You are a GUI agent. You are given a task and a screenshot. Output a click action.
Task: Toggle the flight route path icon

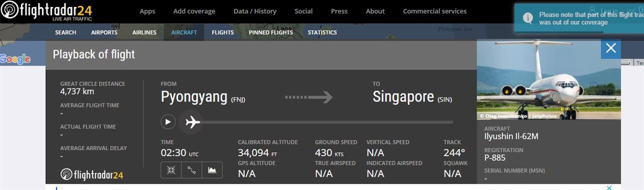coord(192,170)
